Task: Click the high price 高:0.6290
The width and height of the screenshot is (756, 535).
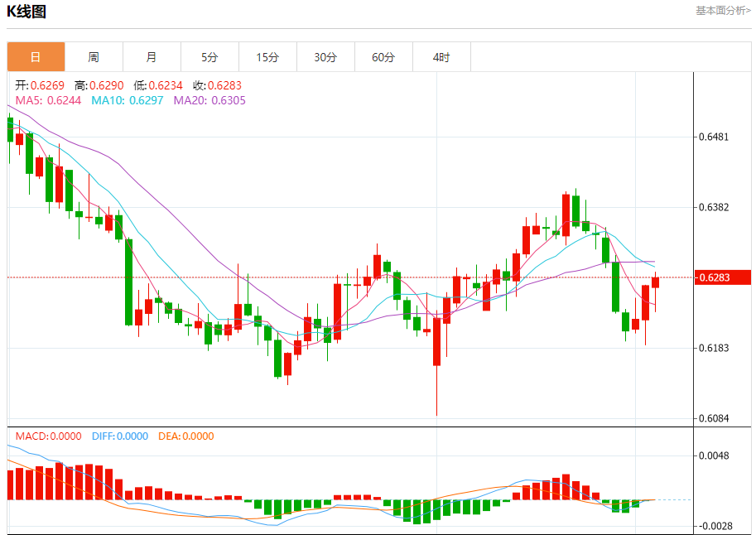Action: (99, 85)
